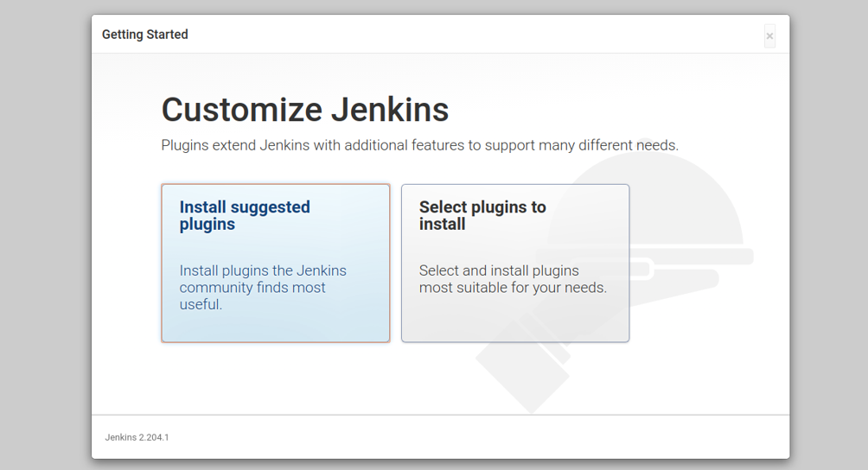The image size is (868, 470).
Task: Click the "Install suggested plugins" bold title
Action: point(245,215)
